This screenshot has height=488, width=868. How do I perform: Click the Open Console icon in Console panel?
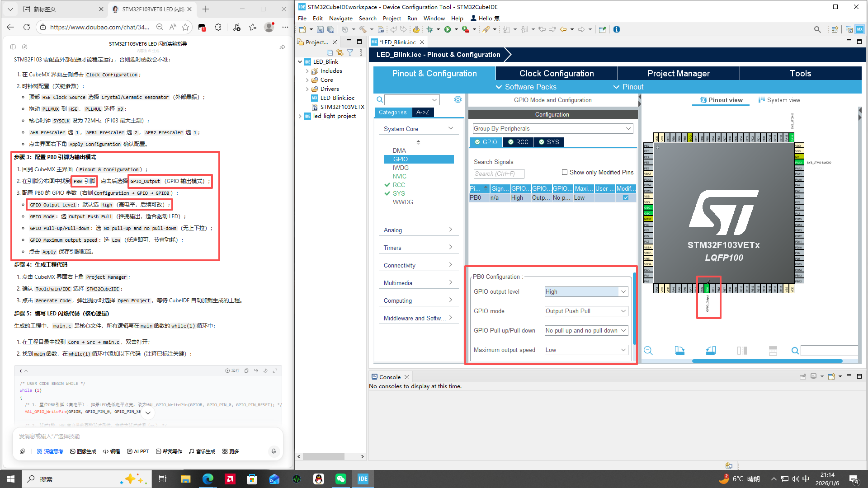[831, 376]
